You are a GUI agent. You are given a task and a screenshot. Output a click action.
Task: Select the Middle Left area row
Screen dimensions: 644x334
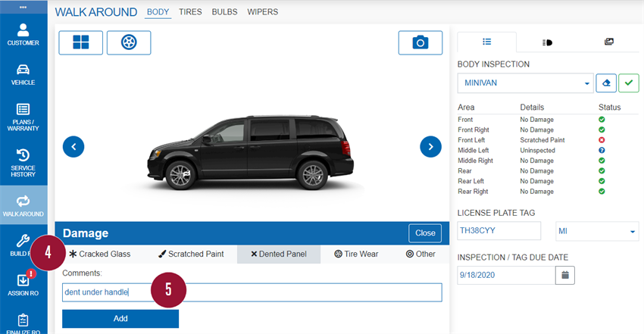[549, 150]
